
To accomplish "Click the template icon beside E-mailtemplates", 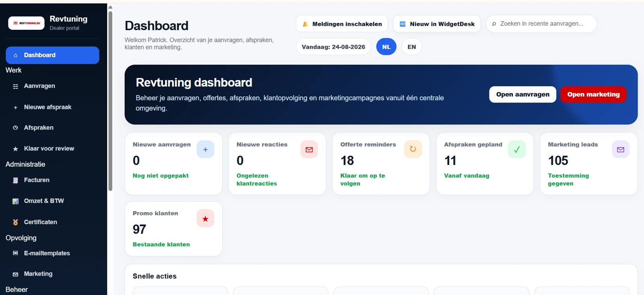I will pyautogui.click(x=16, y=253).
